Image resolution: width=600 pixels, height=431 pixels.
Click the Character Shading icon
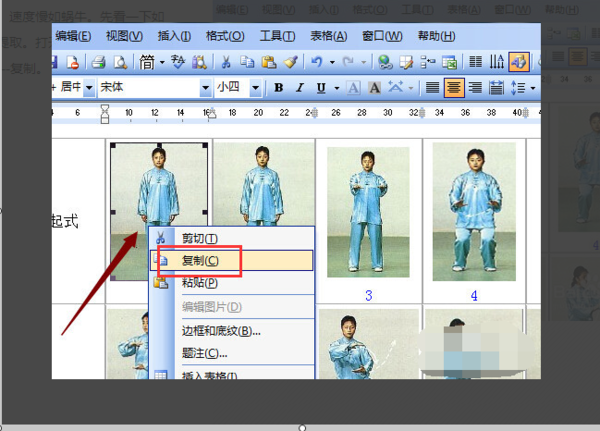(x=374, y=88)
